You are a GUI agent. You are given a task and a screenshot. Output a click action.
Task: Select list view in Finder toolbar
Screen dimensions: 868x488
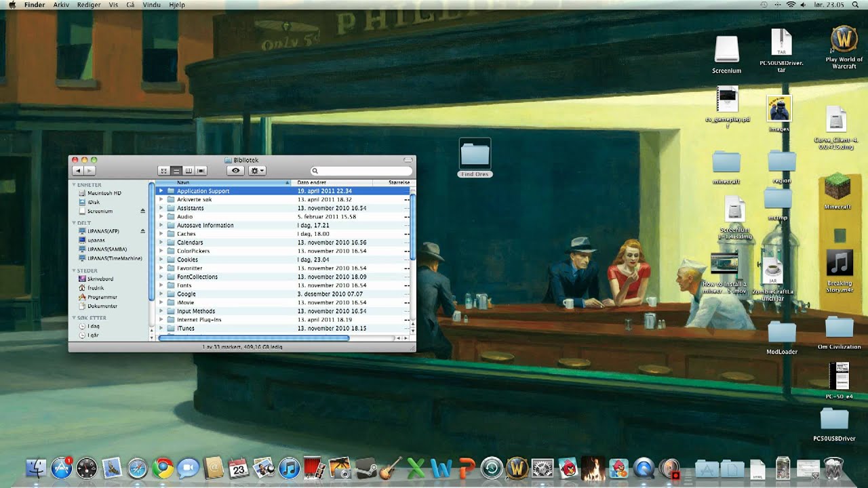pyautogui.click(x=176, y=171)
